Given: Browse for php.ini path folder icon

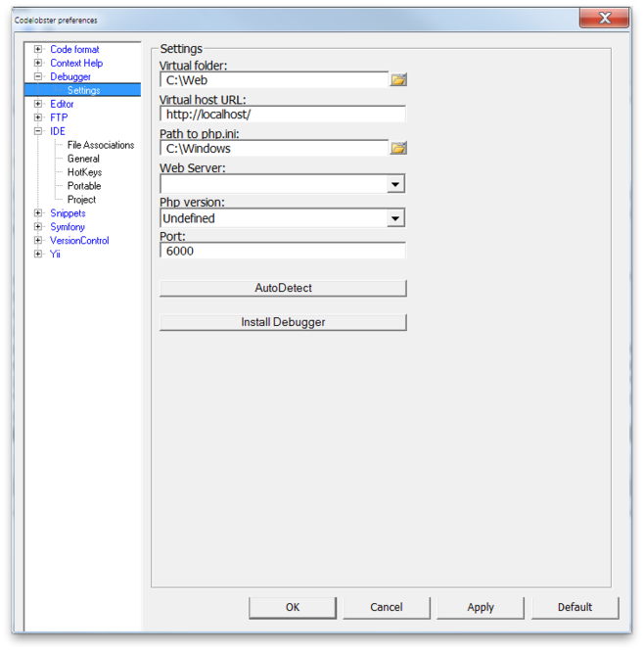Looking at the screenshot, I should click(x=398, y=148).
